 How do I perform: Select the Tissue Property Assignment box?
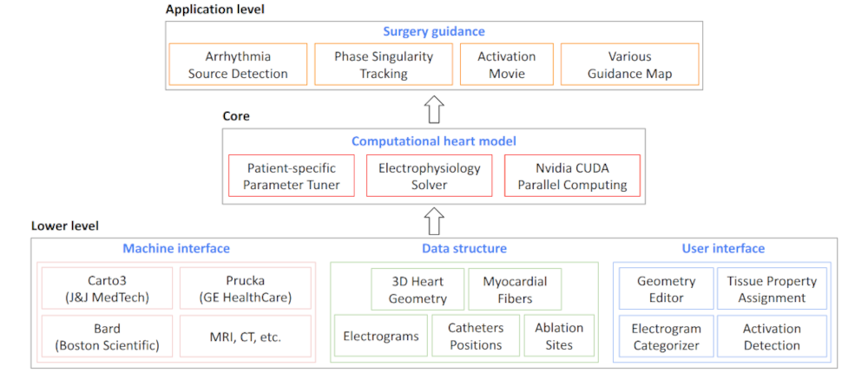tap(772, 290)
